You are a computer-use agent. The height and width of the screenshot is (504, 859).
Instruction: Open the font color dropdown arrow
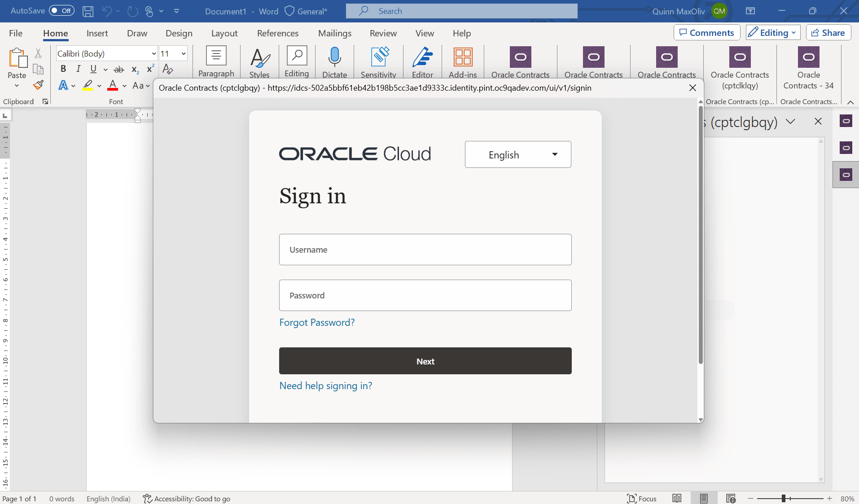pyautogui.click(x=124, y=85)
